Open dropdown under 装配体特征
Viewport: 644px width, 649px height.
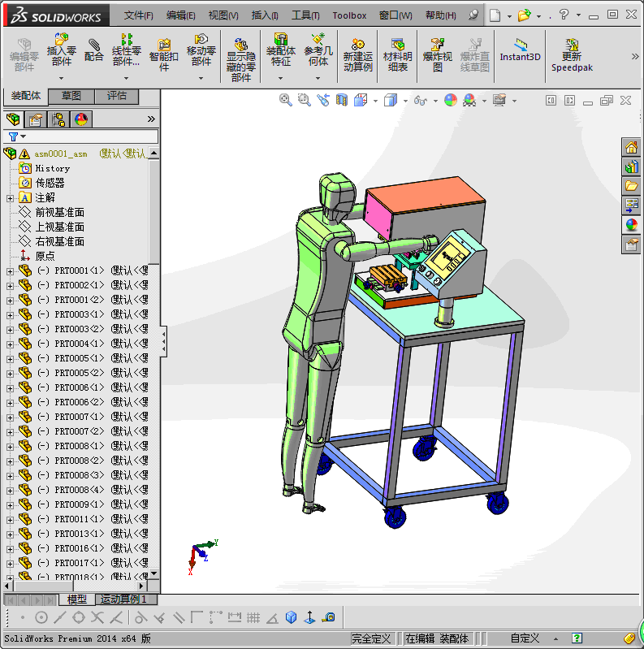(281, 78)
